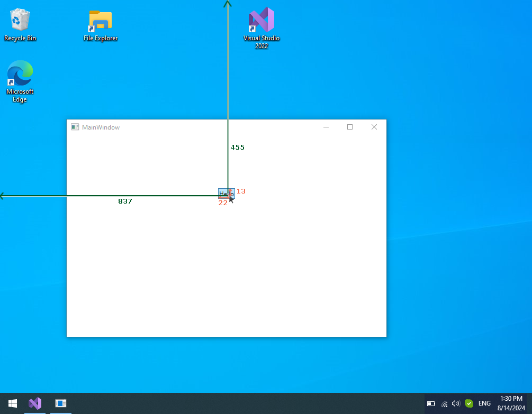Open the Windows Start menu
The width and height of the screenshot is (532, 414).
pos(12,403)
